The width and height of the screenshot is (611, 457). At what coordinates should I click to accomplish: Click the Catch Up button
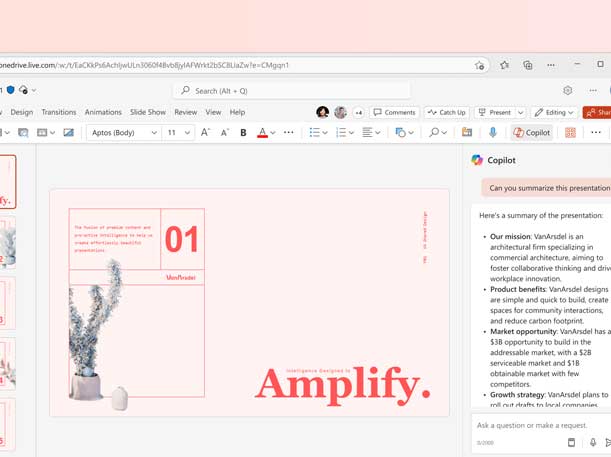(446, 113)
